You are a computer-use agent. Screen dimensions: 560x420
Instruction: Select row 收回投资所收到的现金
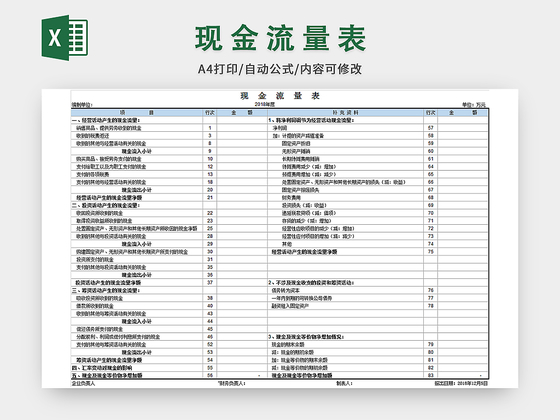point(99,213)
